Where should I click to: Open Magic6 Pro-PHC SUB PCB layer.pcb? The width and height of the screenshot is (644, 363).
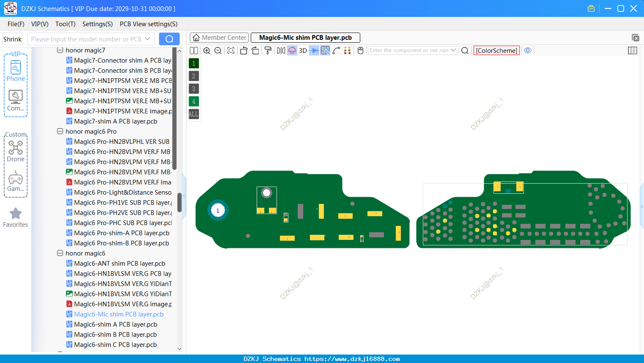coord(119,223)
